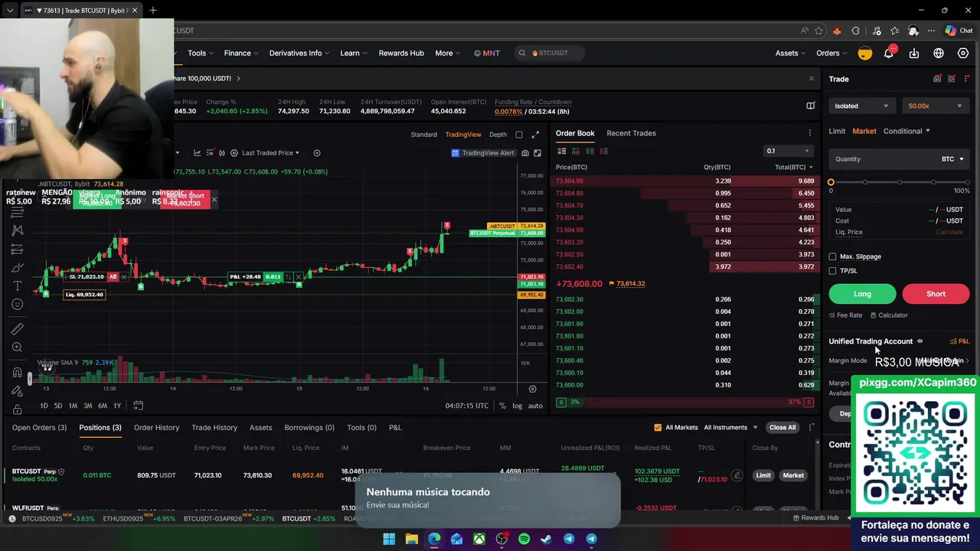Screen dimensions: 980x551
Task: Enable the TP/SL checkbox
Action: (833, 271)
